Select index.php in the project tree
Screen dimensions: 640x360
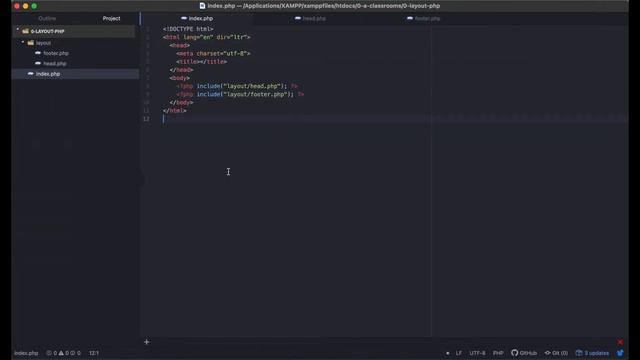click(48, 74)
